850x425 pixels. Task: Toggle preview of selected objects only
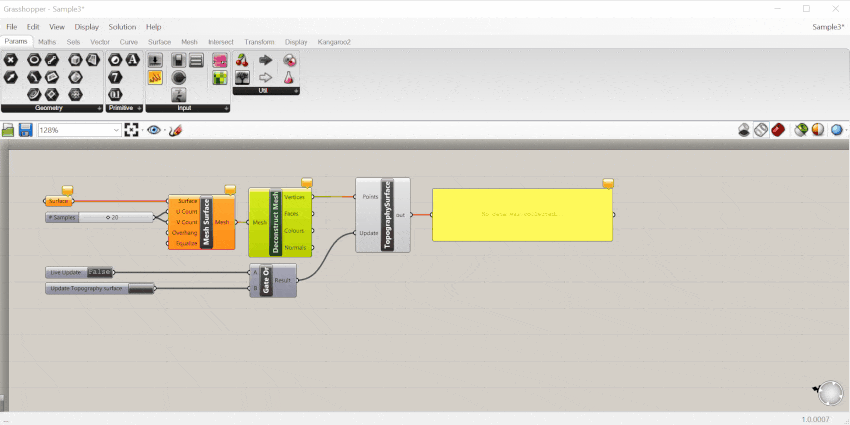click(801, 130)
